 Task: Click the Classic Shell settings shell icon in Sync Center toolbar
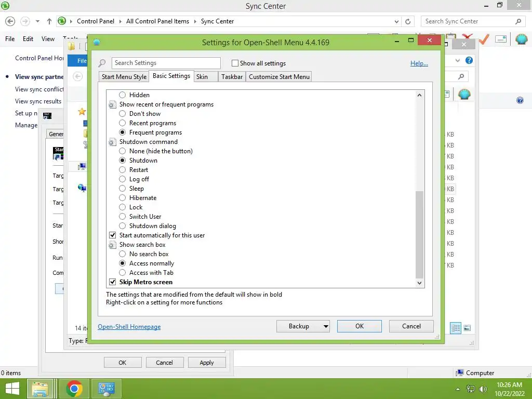522,39
